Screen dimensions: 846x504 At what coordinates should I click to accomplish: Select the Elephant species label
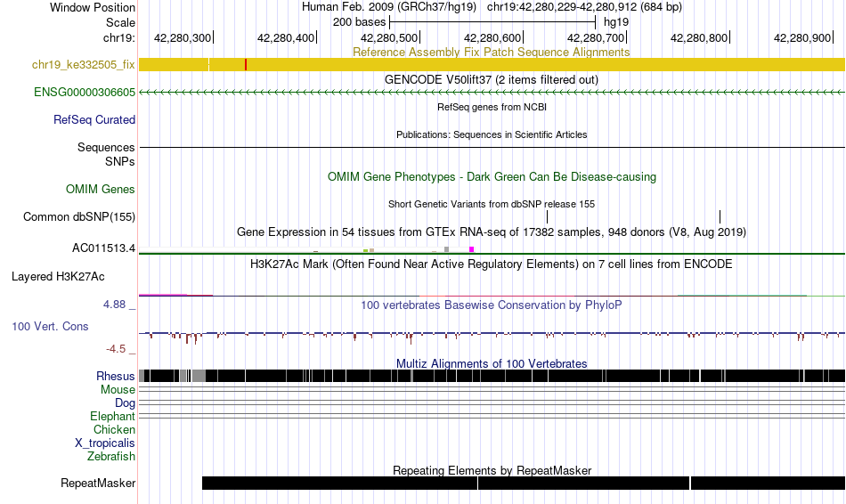click(112, 417)
